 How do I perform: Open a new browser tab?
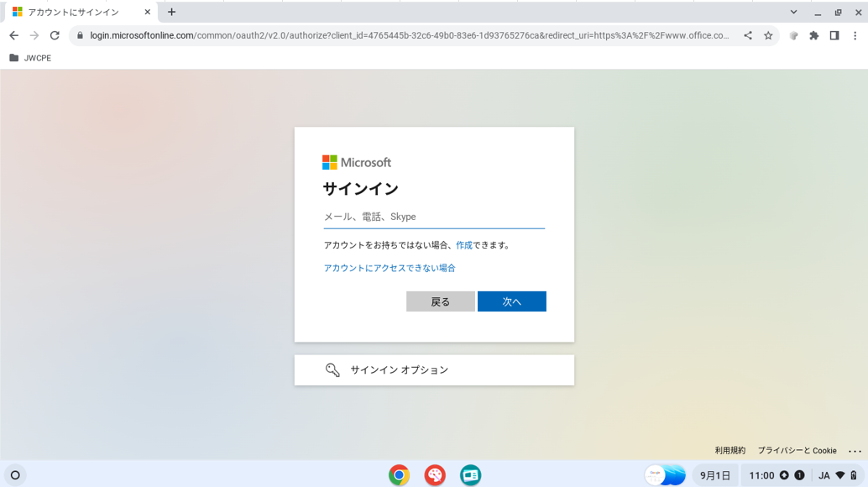tap(171, 12)
